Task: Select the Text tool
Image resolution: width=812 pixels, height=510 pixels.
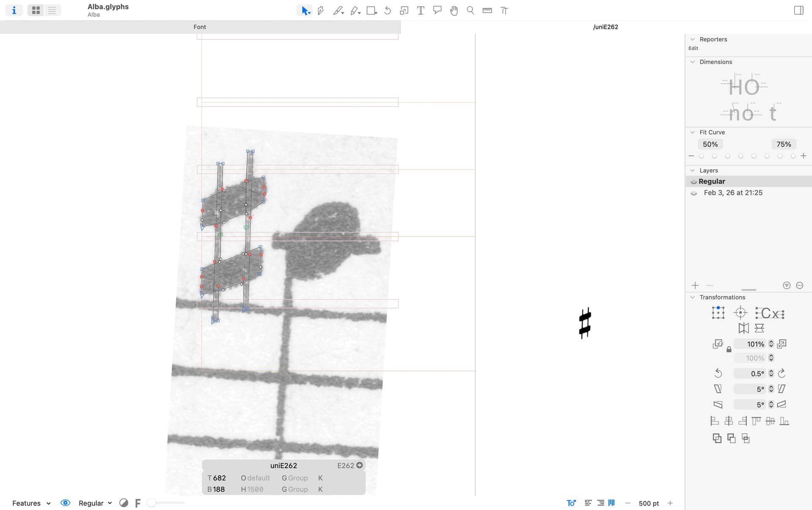Action: (x=420, y=11)
